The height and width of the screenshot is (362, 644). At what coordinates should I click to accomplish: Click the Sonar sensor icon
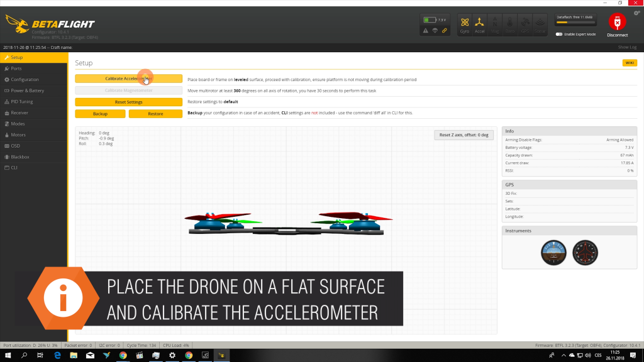pyautogui.click(x=540, y=25)
